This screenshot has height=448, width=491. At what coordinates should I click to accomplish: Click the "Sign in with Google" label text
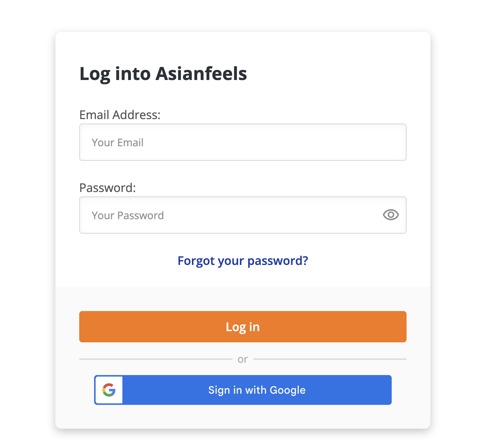[x=257, y=390]
